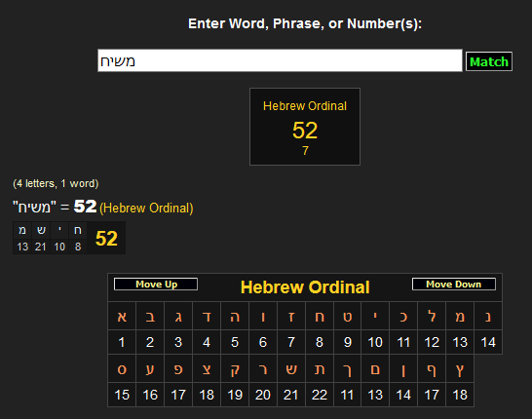
Task: Click the Hebrew Ordinal chart title
Action: click(305, 287)
